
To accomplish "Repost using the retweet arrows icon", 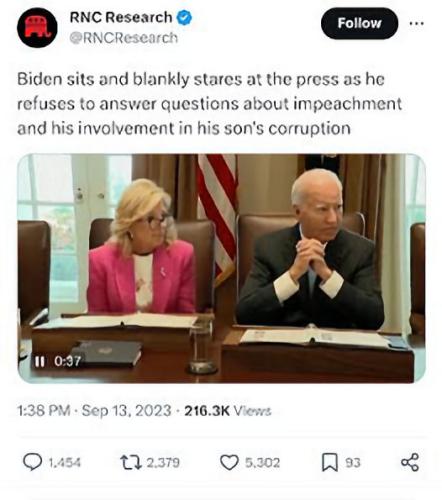I will click(131, 463).
